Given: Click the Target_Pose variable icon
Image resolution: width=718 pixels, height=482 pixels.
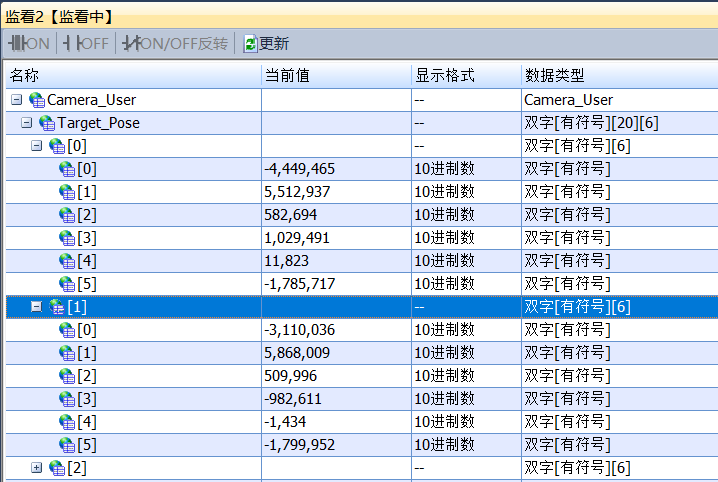Looking at the screenshot, I should pos(47,123).
